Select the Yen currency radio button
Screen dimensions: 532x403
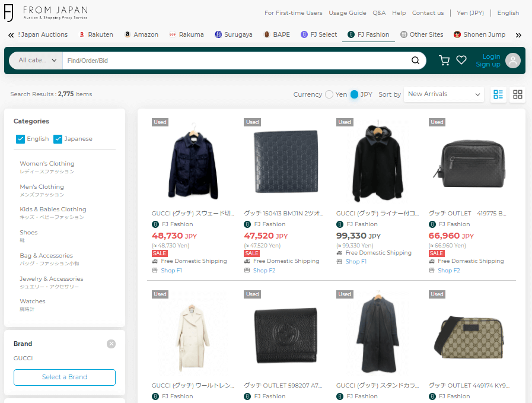329,94
